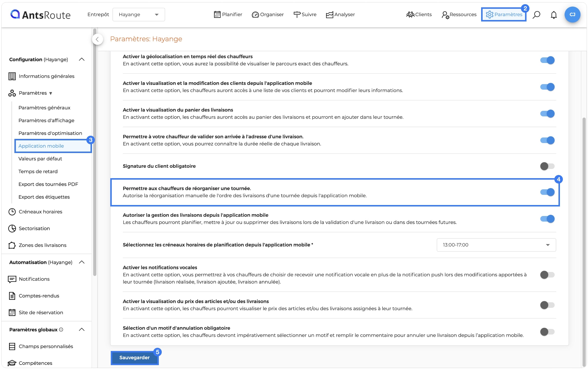Collapse the sidebar with the arrow button
This screenshot has height=370, width=588.
(x=97, y=39)
